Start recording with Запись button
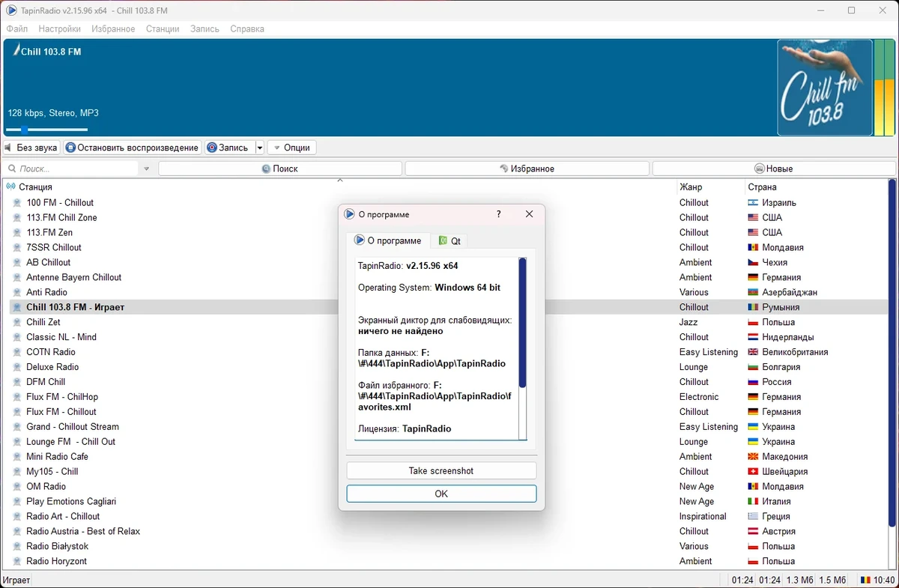Screen dimensions: 899x588 [229, 148]
